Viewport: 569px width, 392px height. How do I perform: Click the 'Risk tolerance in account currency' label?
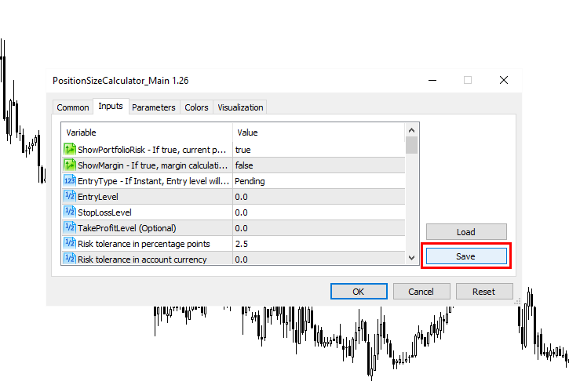tap(142, 260)
